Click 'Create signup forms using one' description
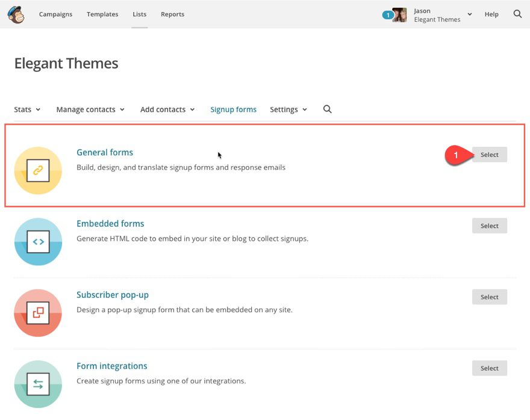This screenshot has height=420, width=530. (161, 381)
